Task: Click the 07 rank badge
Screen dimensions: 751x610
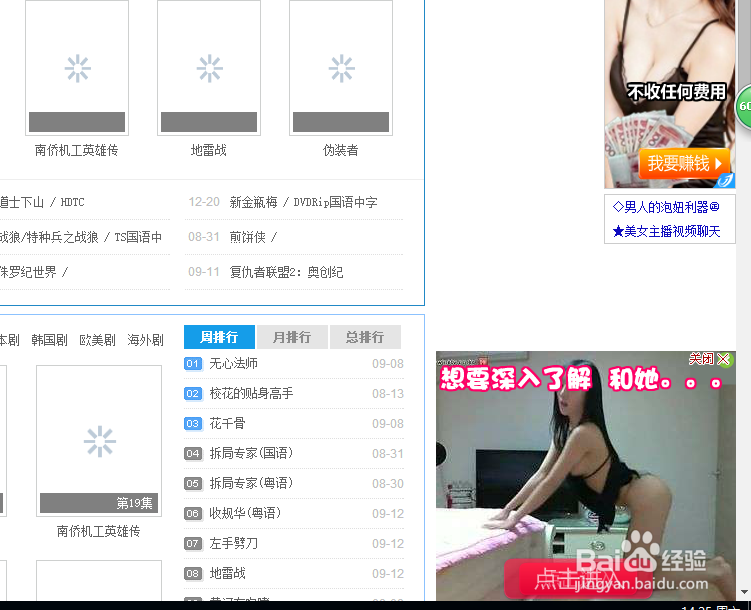Action: coord(193,543)
